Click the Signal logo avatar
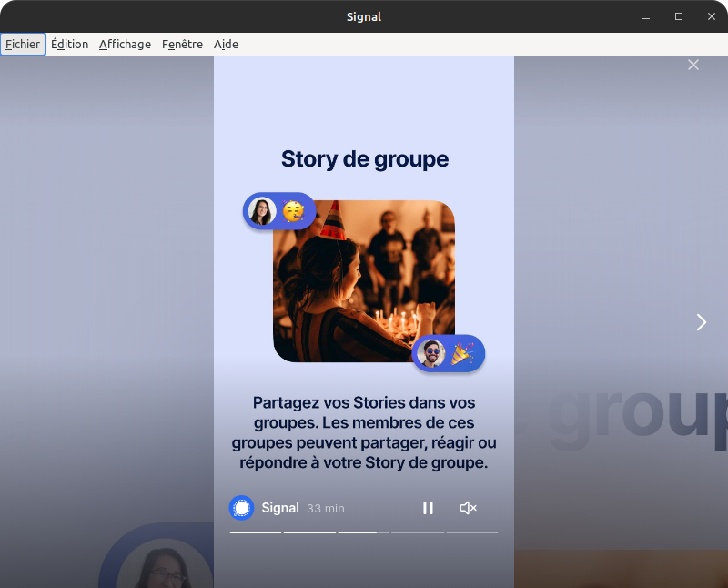The image size is (728, 588). [x=241, y=508]
